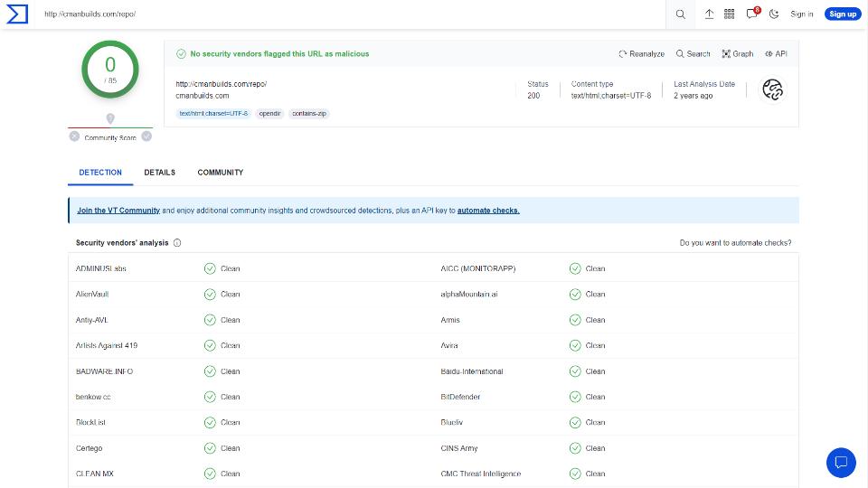Click the Search button in summary bar
The image size is (868, 488).
click(693, 53)
